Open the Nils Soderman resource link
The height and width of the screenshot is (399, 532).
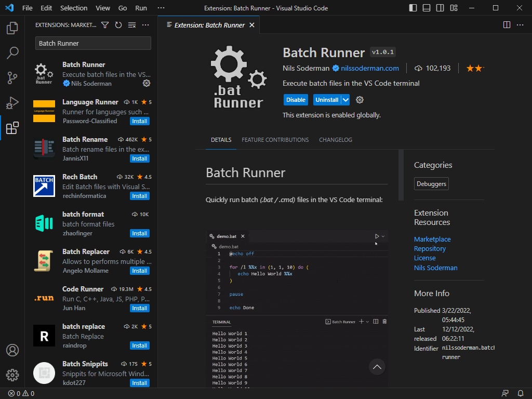[435, 268]
